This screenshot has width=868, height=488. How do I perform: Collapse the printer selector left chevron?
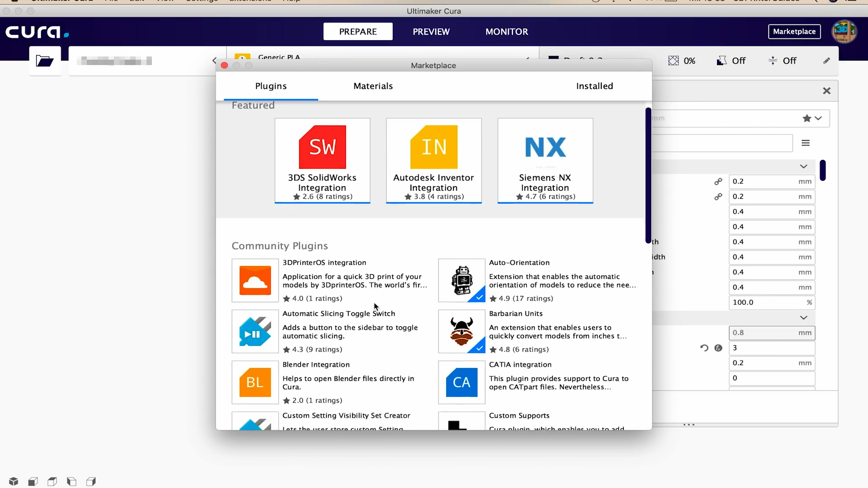[x=215, y=61]
